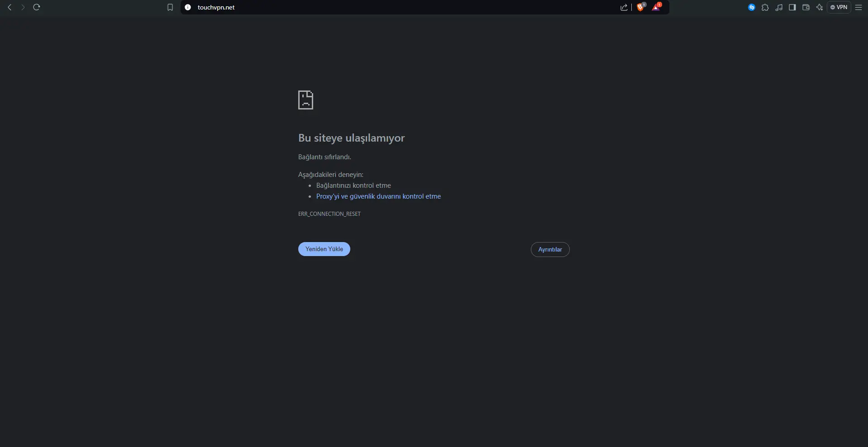Click the 'Bağlantı sıfırlandı.' message

(x=324, y=157)
